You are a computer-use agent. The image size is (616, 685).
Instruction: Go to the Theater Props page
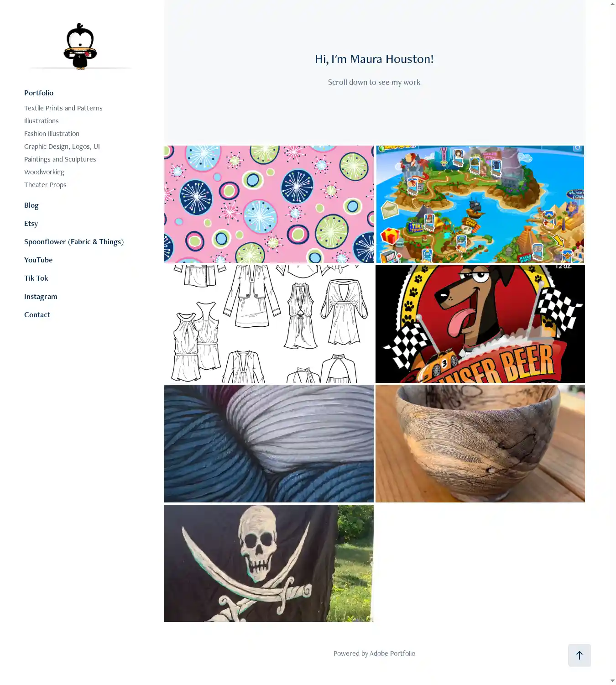(x=45, y=185)
